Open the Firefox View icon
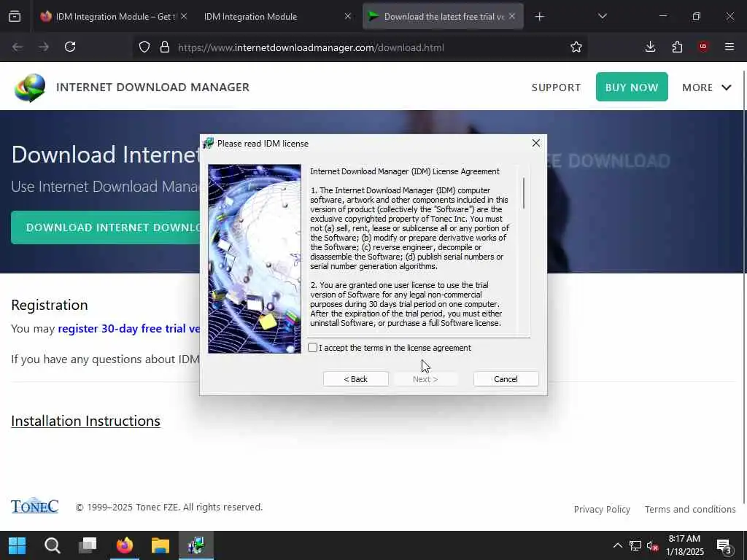 pyautogui.click(x=15, y=16)
